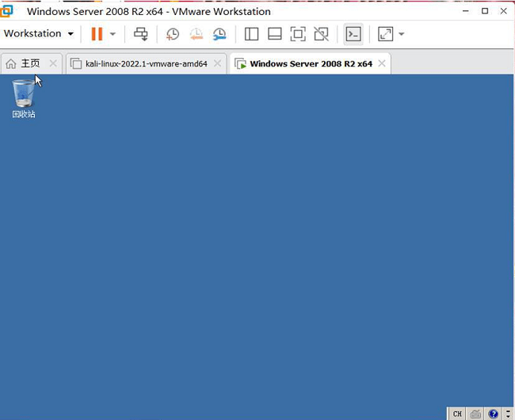Revert virtual machine to previous snapshot icon
The height and width of the screenshot is (420, 515).
196,34
